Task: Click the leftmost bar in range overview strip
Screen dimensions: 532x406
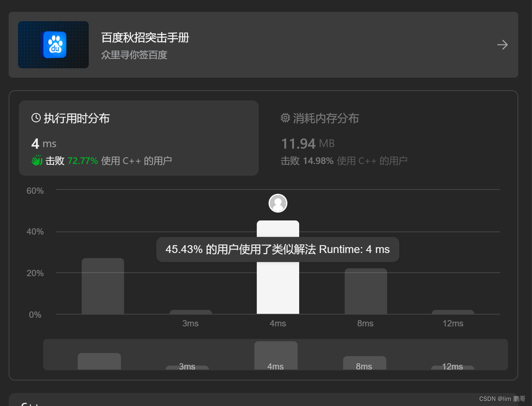Action: pos(99,361)
